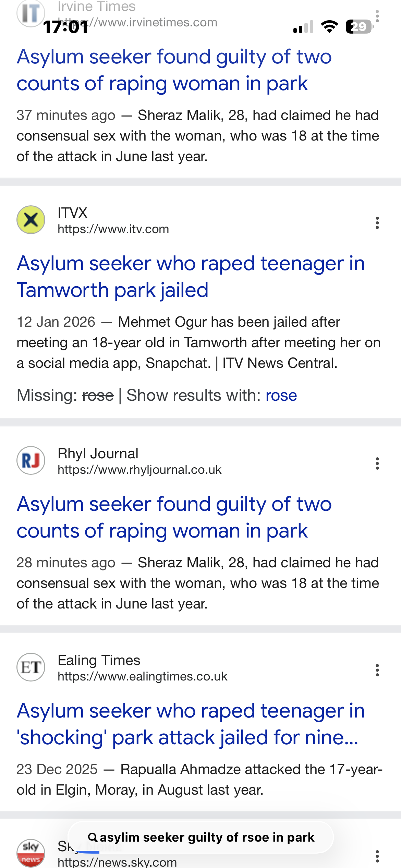Open more options for Sky News result

(x=377, y=856)
